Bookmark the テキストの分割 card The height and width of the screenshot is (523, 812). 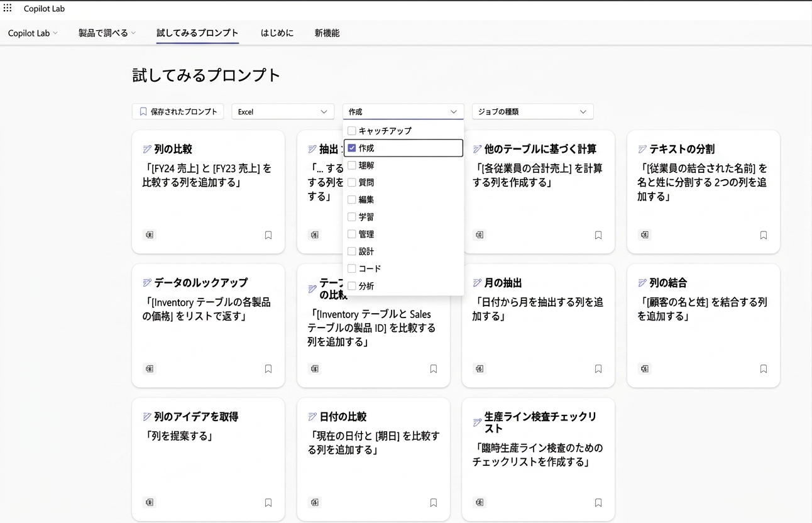point(764,235)
